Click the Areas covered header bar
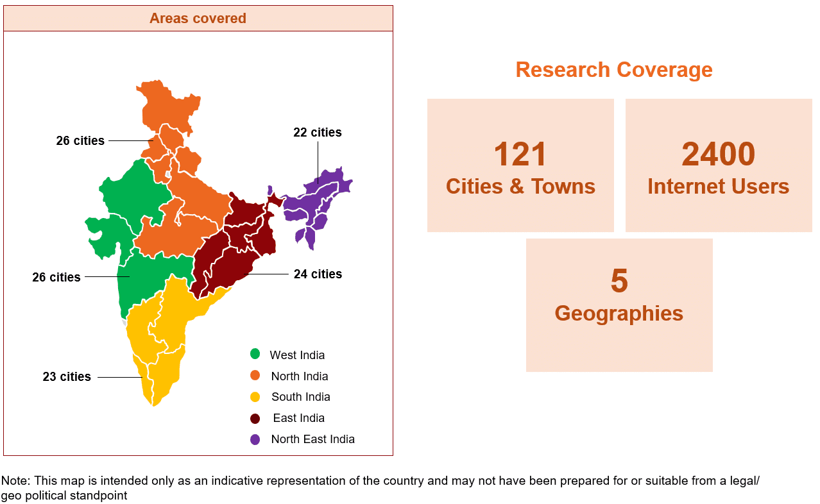This screenshot has width=820, height=504. tap(198, 19)
